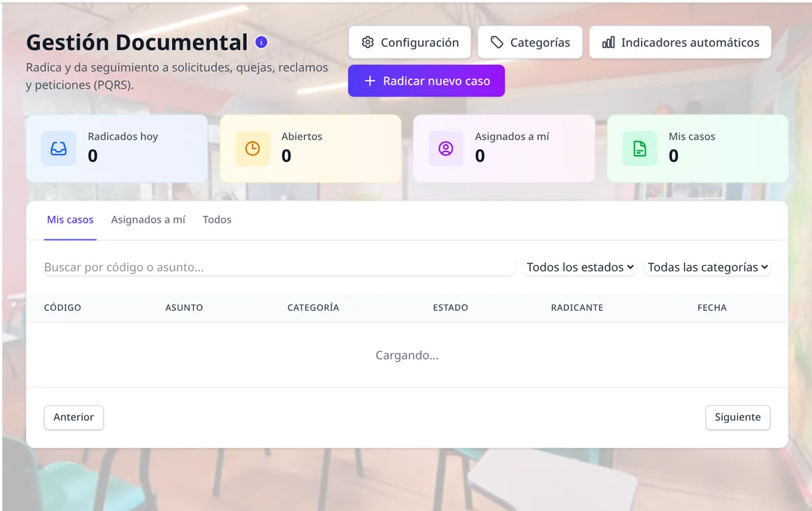Focus the Buscar por código o asunto field
812x511 pixels.
279,267
